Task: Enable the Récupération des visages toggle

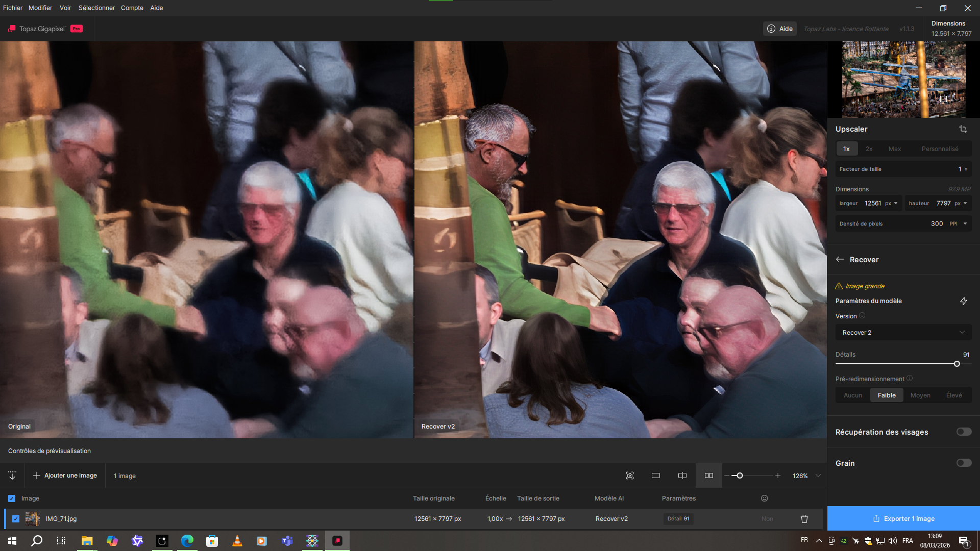Action: click(x=964, y=432)
